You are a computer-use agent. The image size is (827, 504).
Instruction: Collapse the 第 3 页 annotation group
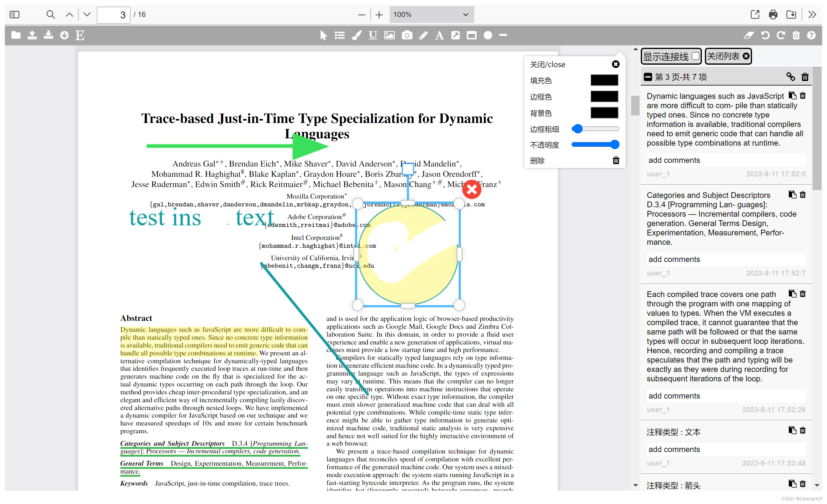[x=648, y=77]
